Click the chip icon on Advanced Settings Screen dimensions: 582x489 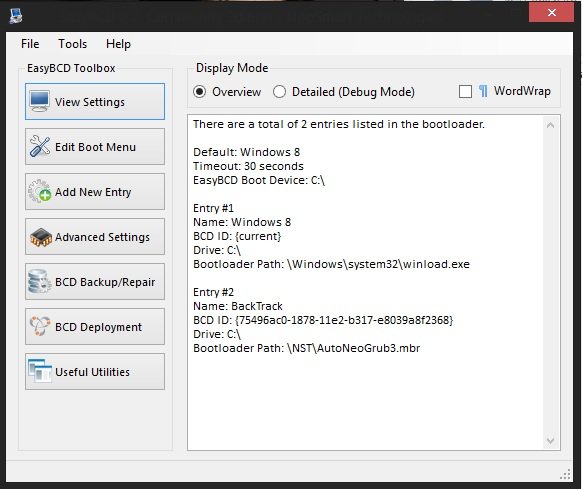coord(41,237)
